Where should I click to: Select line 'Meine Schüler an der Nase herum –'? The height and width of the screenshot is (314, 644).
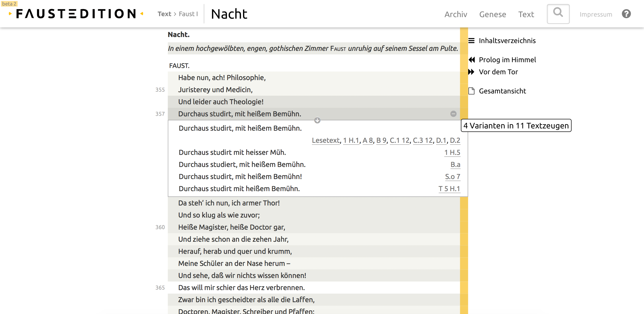point(314,263)
